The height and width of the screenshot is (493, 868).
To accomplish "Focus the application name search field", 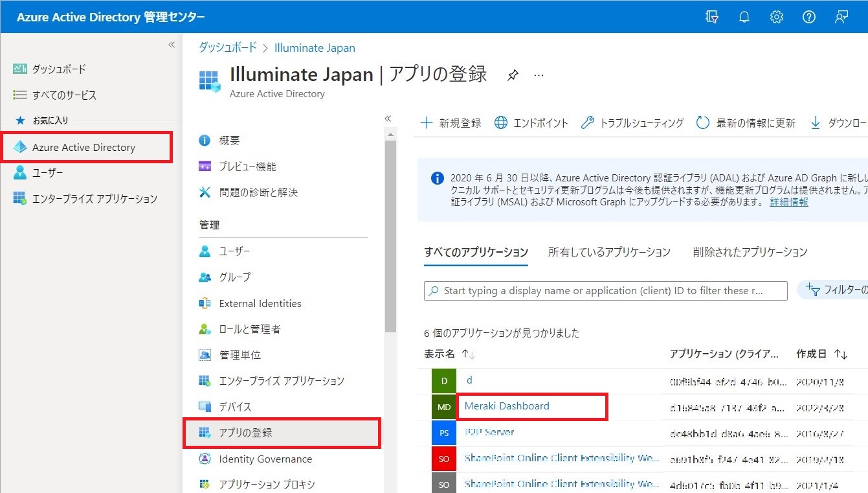I will (606, 291).
